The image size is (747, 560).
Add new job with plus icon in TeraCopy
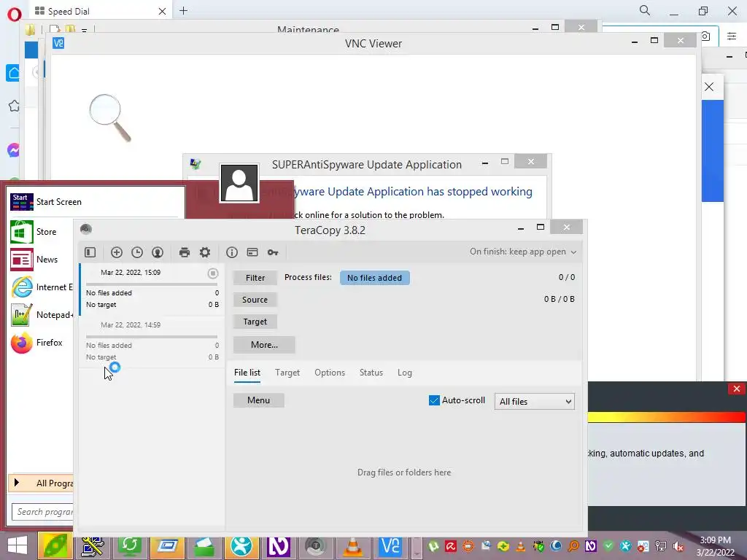(x=117, y=252)
